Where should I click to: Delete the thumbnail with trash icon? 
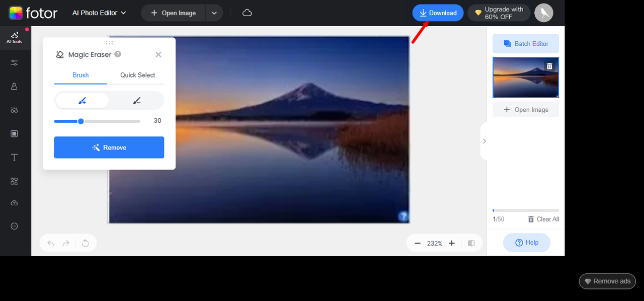click(x=549, y=66)
